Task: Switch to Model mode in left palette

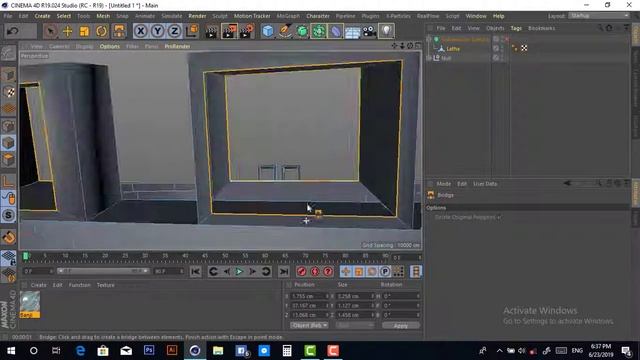Action: coord(9,75)
